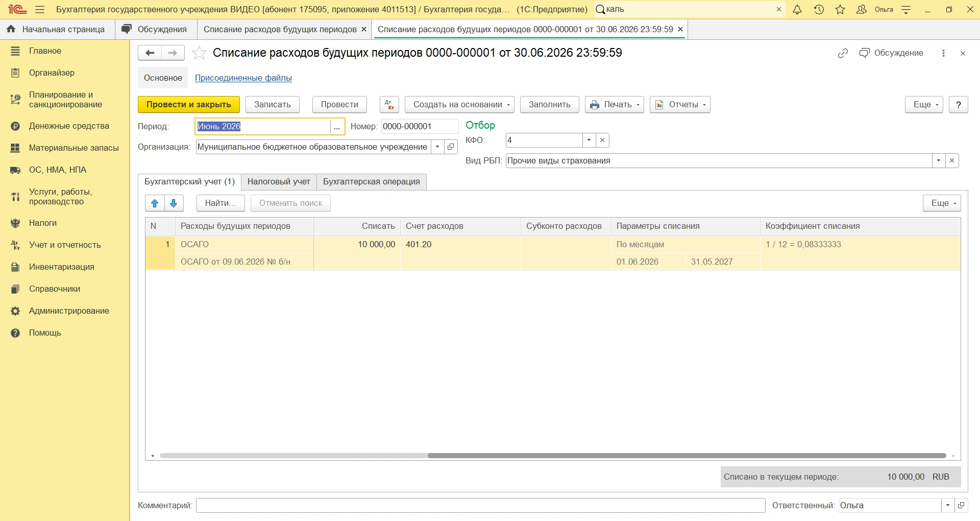
Task: Move row up with blue arrow
Action: click(155, 203)
